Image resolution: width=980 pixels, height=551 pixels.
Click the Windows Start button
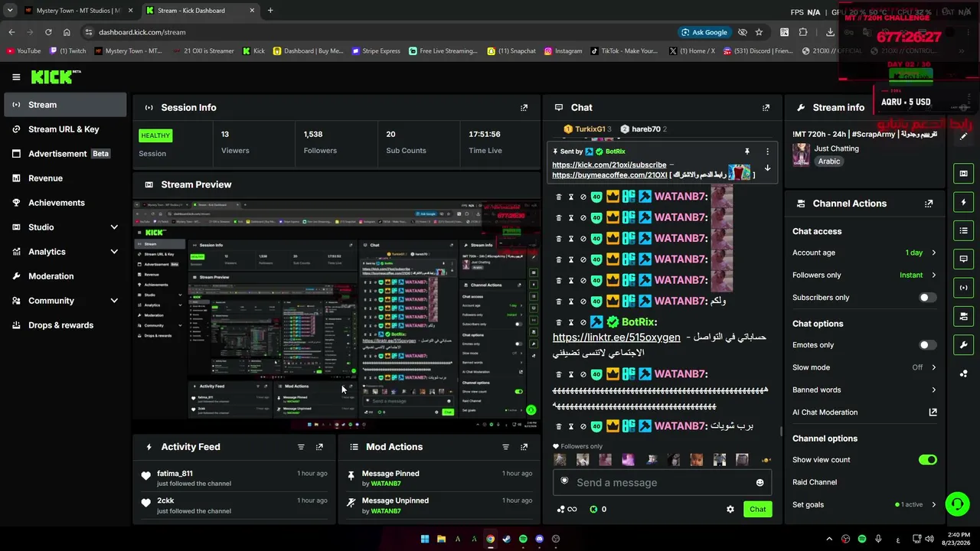(425, 539)
